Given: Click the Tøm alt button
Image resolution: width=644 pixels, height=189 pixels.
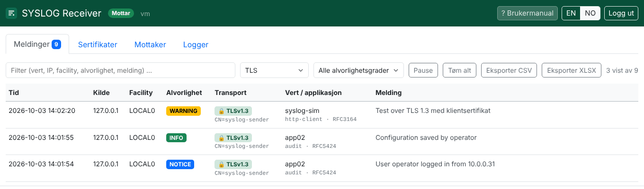Looking at the screenshot, I should [459, 70].
